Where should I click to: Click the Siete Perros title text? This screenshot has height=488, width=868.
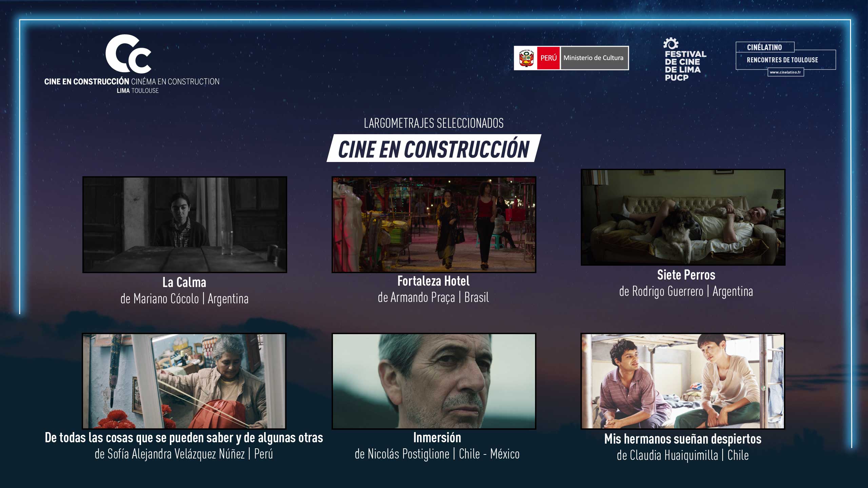[x=686, y=275]
